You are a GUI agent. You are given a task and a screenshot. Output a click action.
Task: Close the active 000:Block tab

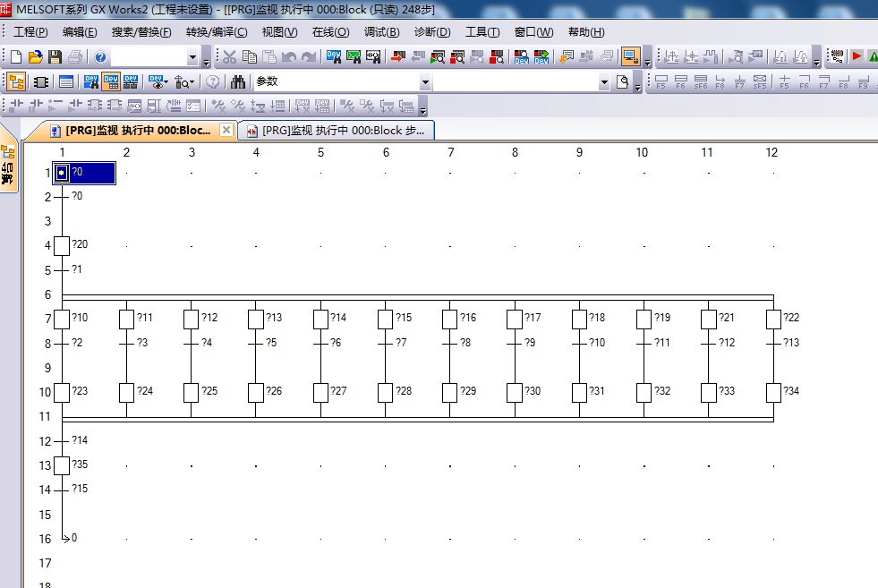click(226, 130)
